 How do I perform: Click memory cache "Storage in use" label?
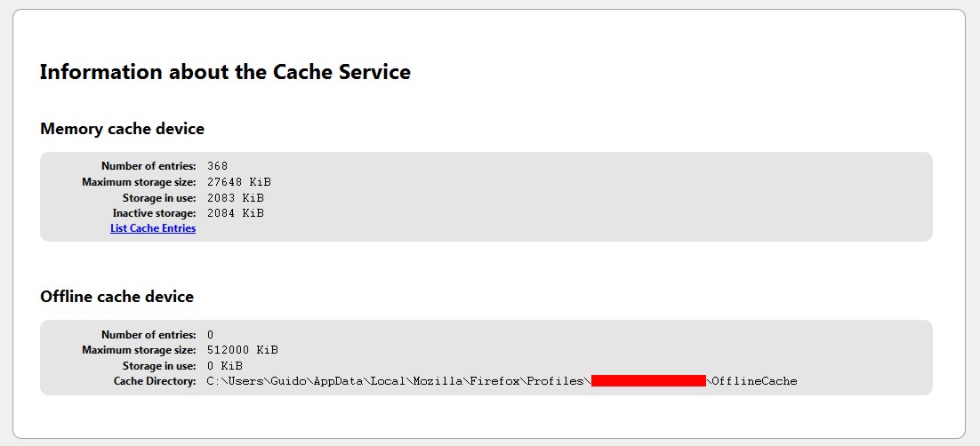(x=159, y=197)
